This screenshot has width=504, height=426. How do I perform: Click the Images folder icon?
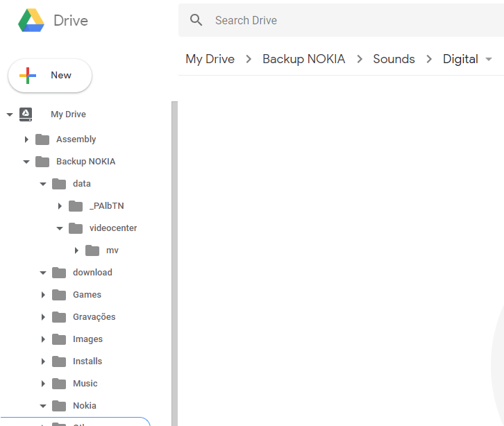coord(59,339)
